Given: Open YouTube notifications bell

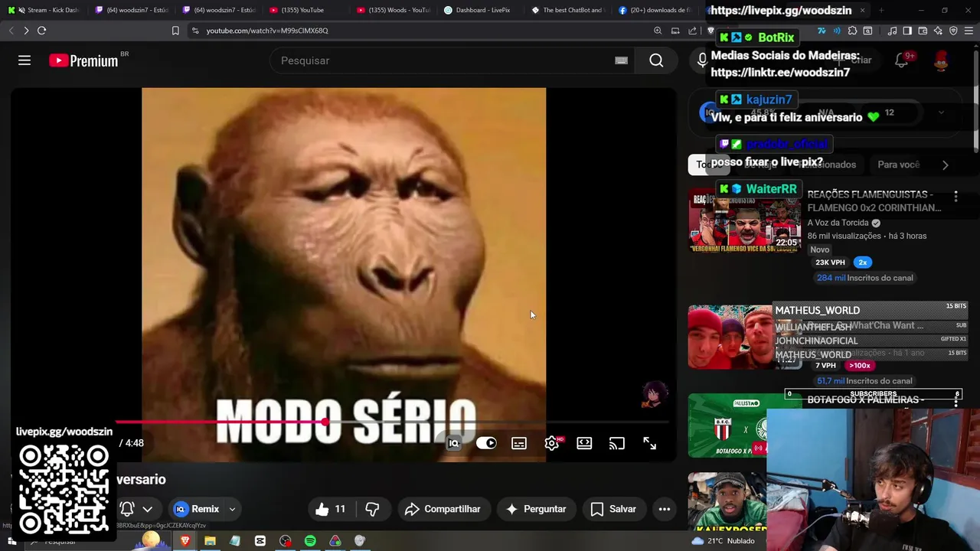Looking at the screenshot, I should pyautogui.click(x=901, y=60).
